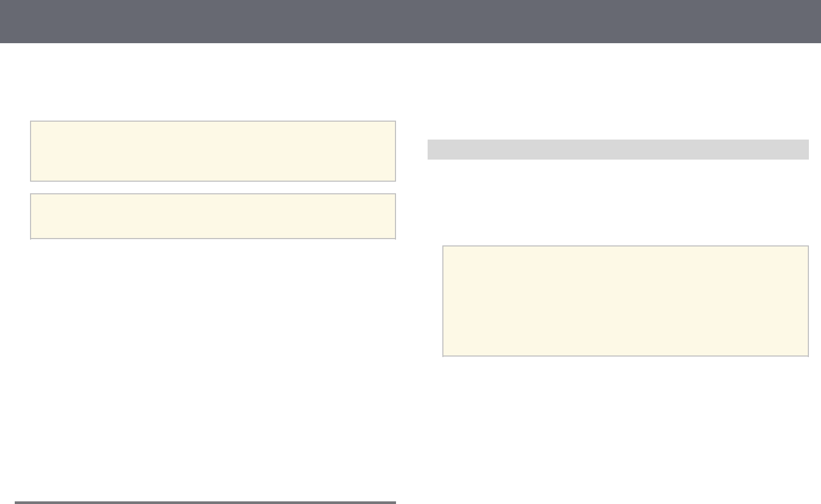Click the blank white area below the left cream boxes
This screenshot has width=821, height=504.
coord(213,369)
